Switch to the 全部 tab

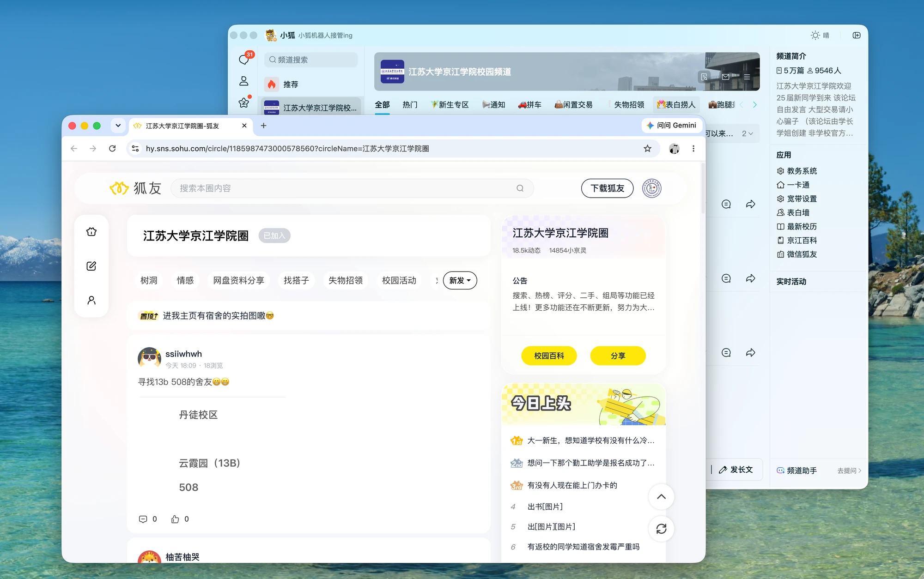(382, 105)
